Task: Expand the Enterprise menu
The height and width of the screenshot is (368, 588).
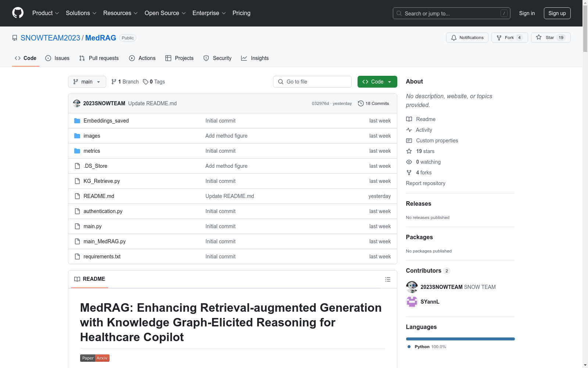Action: (x=209, y=13)
